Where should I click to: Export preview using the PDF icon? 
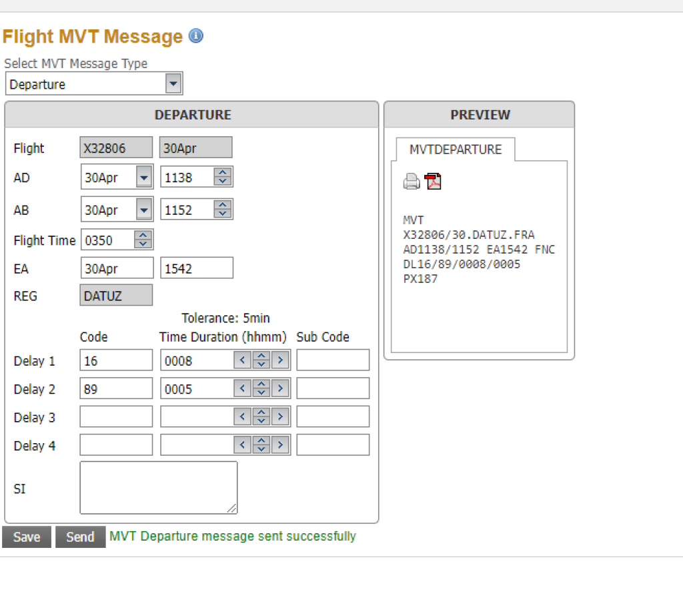click(x=434, y=182)
